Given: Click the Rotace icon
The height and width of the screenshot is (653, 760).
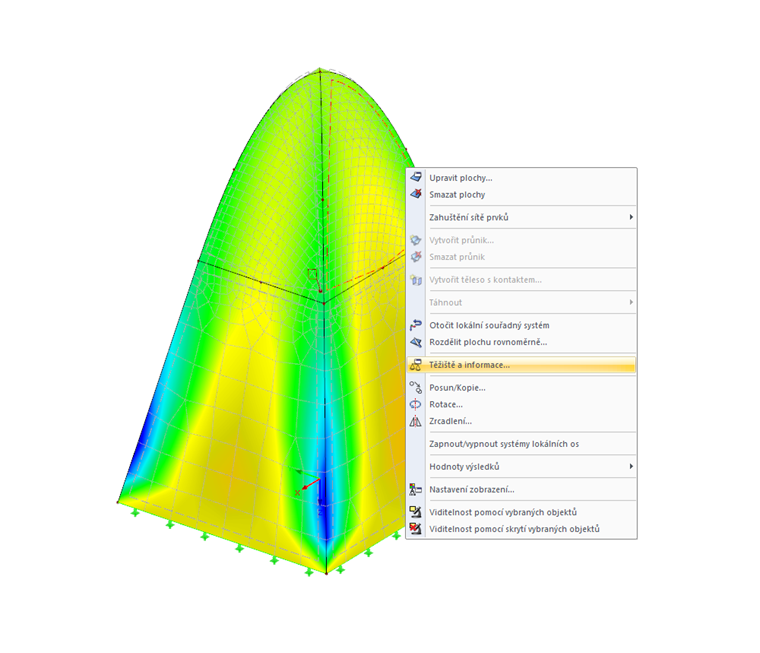Looking at the screenshot, I should click(x=416, y=404).
